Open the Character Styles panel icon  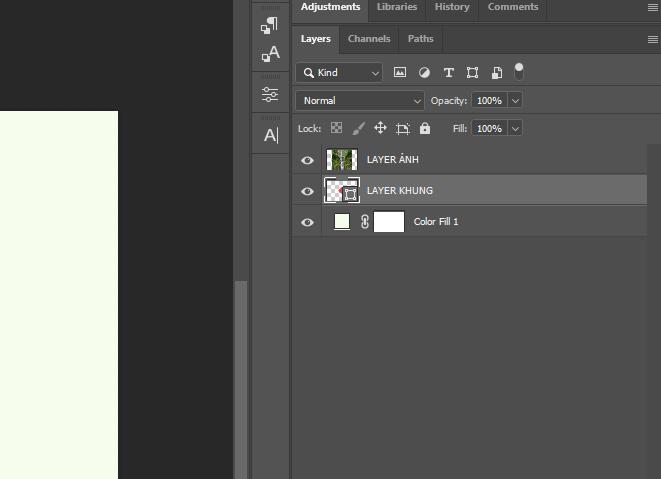(270, 54)
